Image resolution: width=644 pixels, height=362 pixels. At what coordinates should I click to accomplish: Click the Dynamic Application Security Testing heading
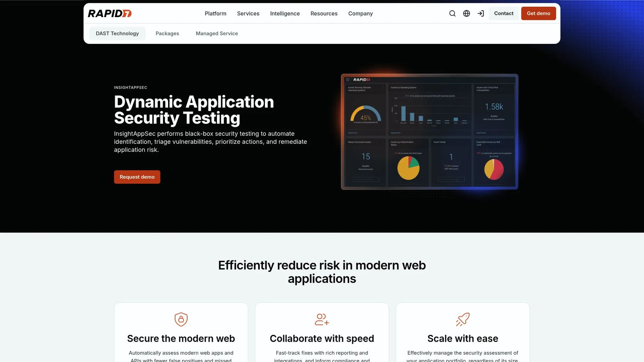194,110
